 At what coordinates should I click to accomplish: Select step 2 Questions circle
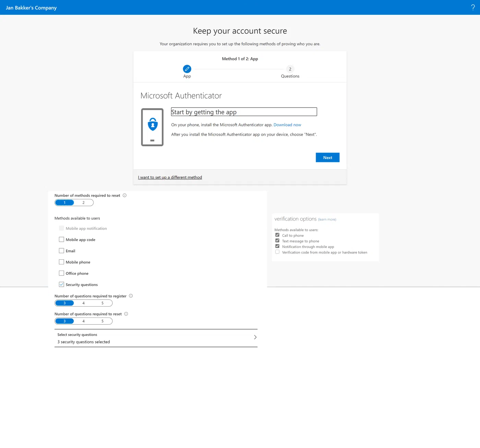click(290, 69)
